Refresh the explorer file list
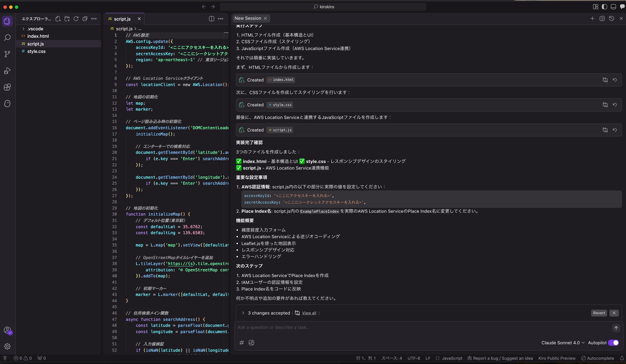Viewport: 626px width, 364px height. [x=76, y=19]
